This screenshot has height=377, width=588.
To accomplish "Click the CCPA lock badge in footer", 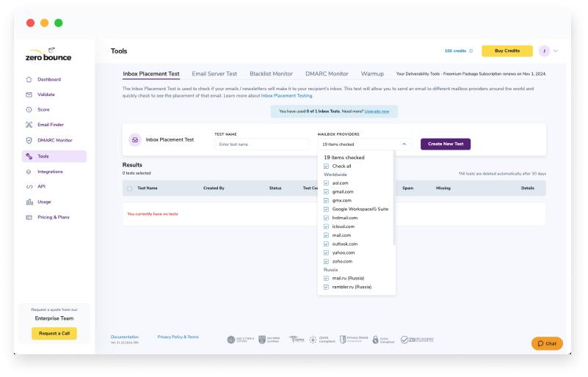I will pos(383,340).
